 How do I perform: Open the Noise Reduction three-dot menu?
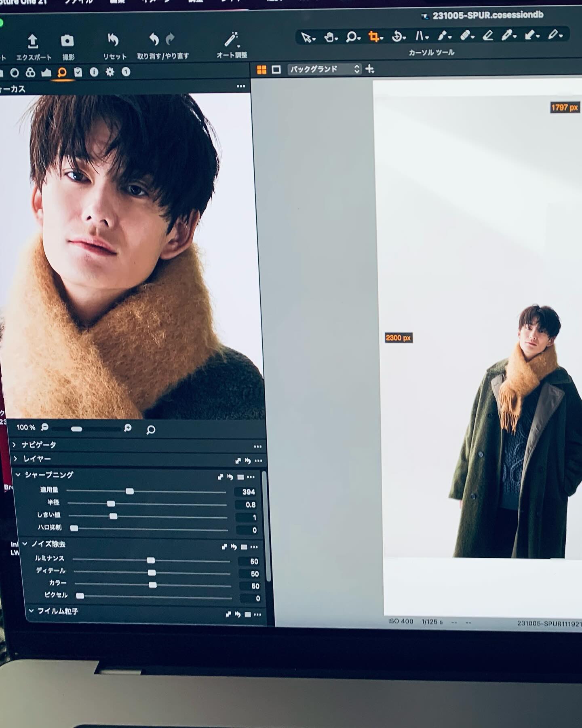click(x=254, y=547)
